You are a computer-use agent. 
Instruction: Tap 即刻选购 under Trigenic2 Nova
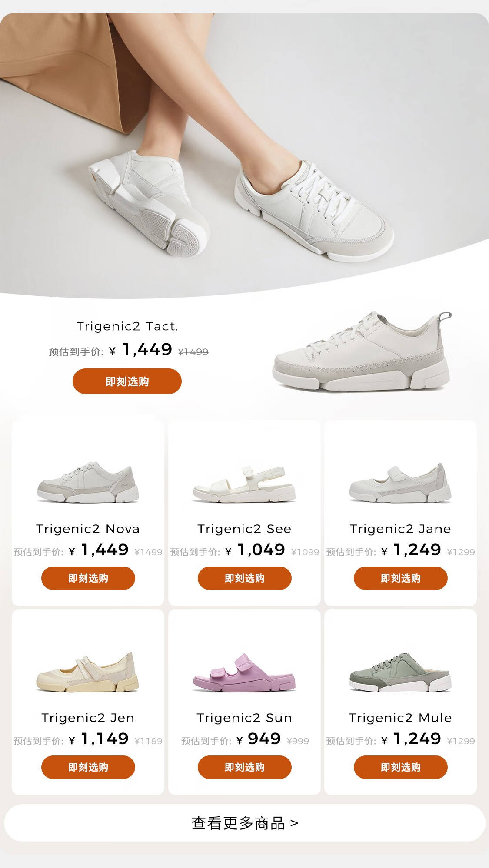88,578
